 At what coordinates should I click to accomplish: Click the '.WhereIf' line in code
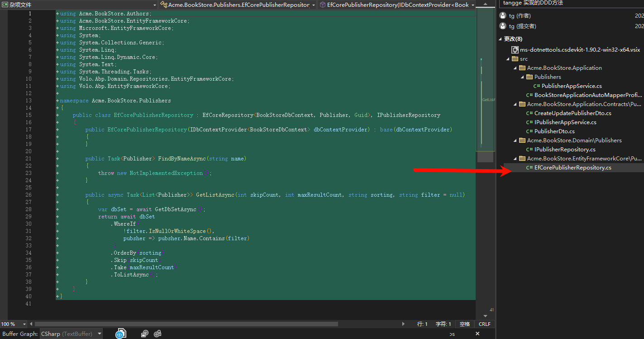click(125, 224)
